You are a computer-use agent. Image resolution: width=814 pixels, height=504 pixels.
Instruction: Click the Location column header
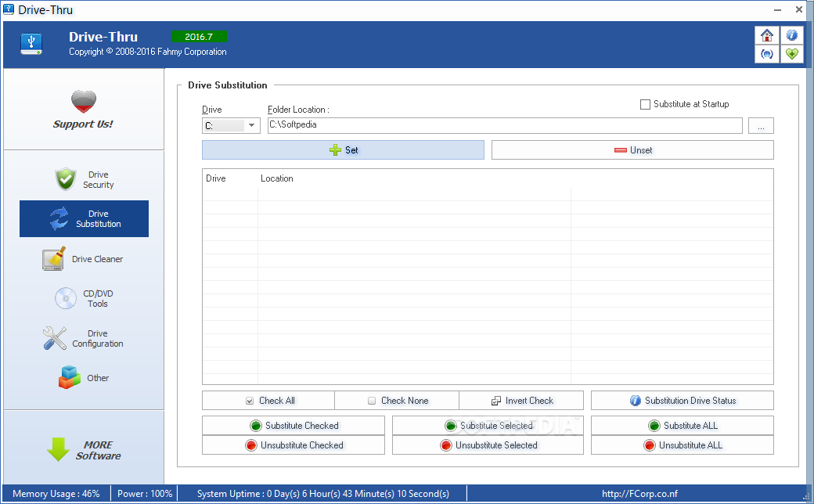pos(277,178)
